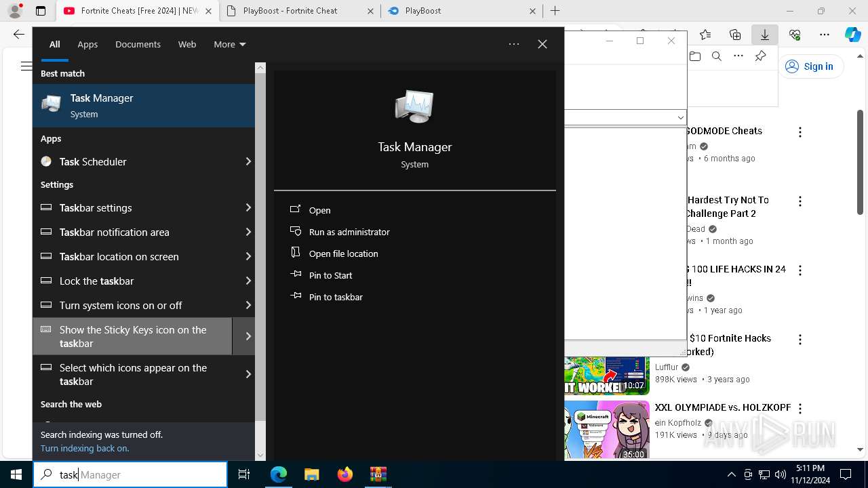Search downloads with magnifier icon
Screen dimensions: 868x488
tap(716, 56)
